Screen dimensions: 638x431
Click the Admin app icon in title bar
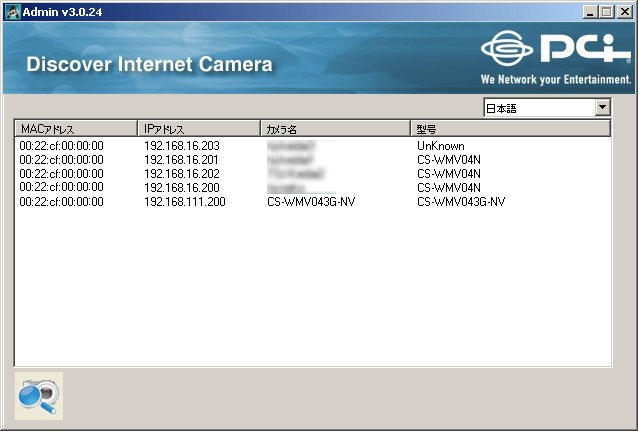pyautogui.click(x=12, y=11)
